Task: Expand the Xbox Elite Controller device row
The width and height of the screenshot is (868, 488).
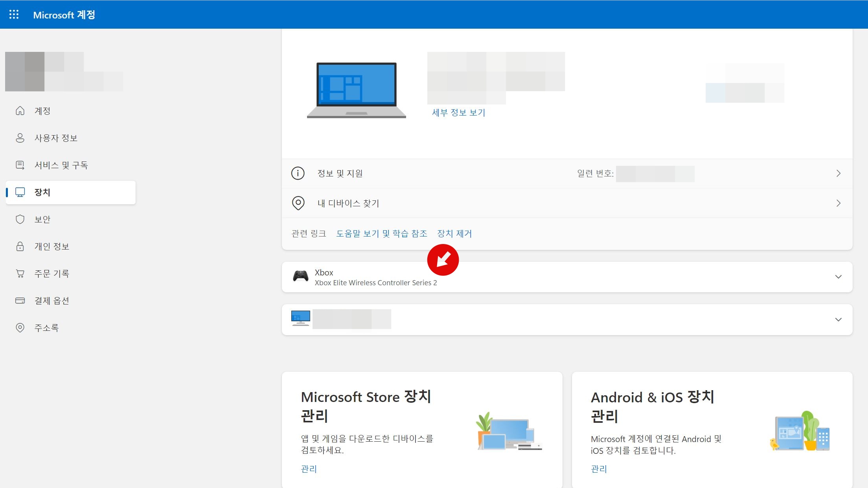Action: (x=838, y=277)
